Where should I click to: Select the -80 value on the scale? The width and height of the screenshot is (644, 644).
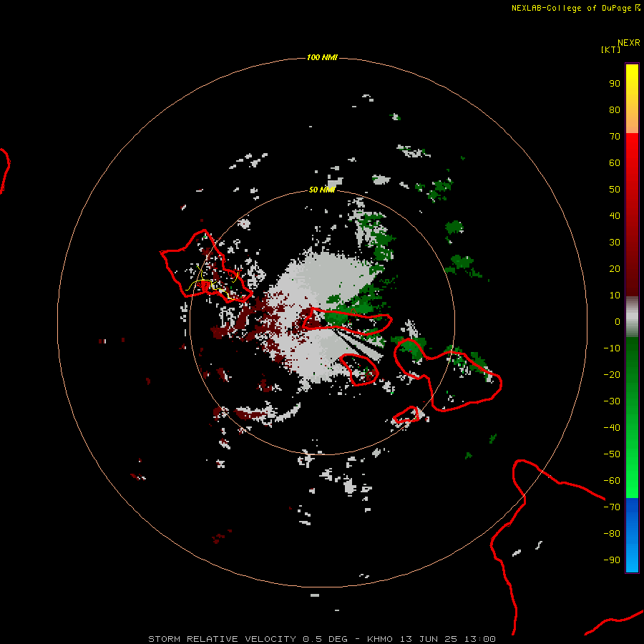click(612, 534)
